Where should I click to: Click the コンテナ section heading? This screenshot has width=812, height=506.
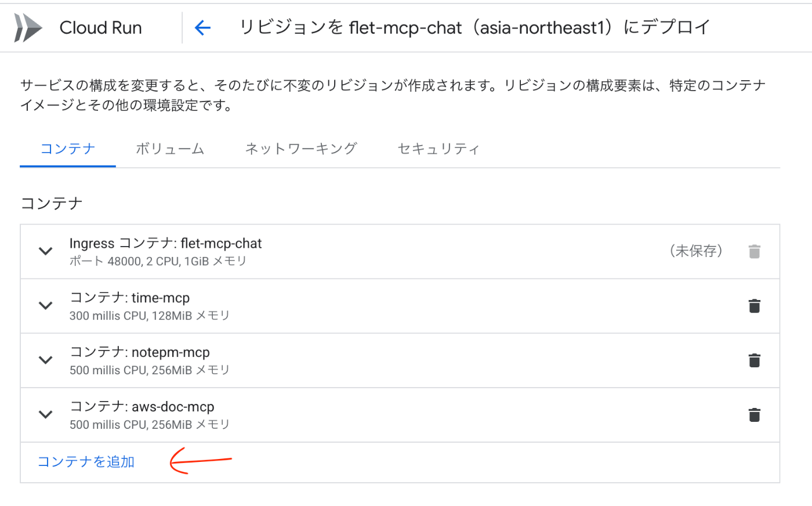point(52,204)
